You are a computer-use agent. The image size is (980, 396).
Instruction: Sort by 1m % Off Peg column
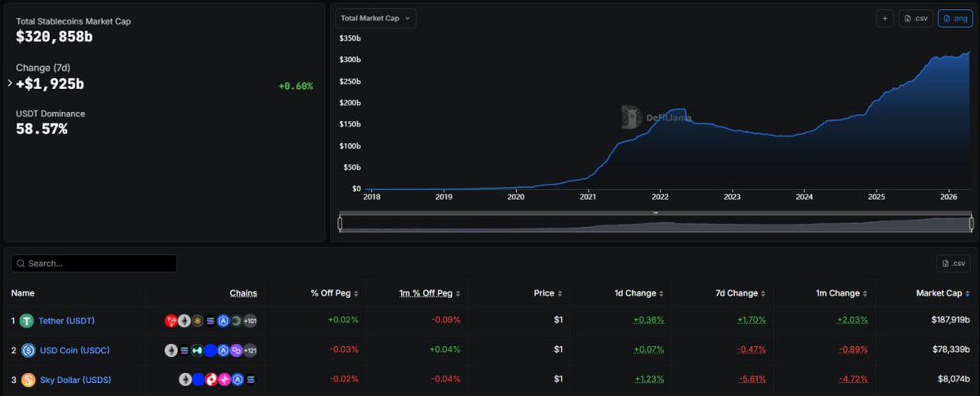[x=430, y=293]
